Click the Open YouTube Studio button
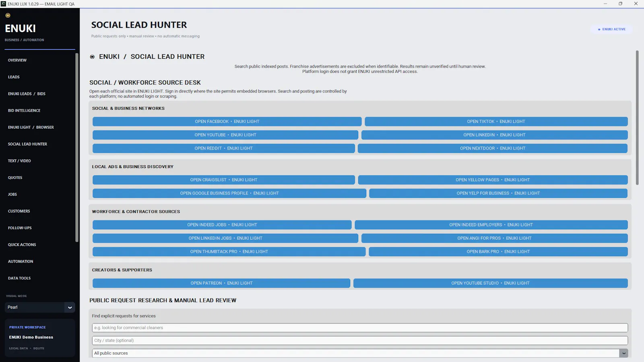644x362 pixels. 491,283
